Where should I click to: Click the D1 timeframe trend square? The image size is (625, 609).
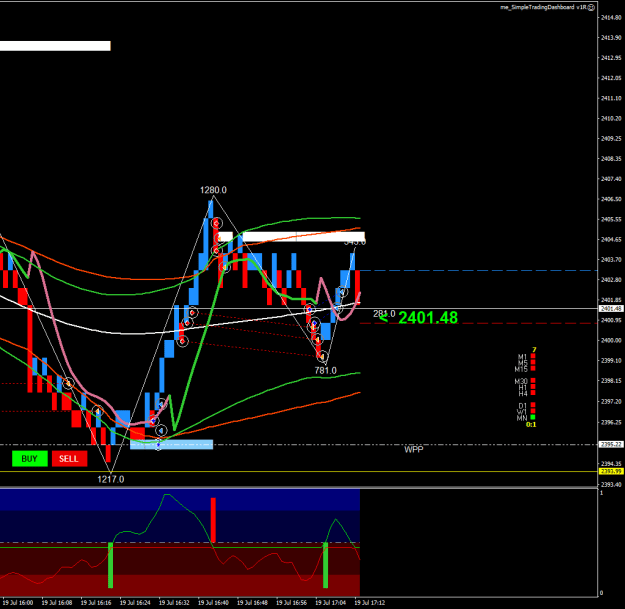(x=533, y=405)
